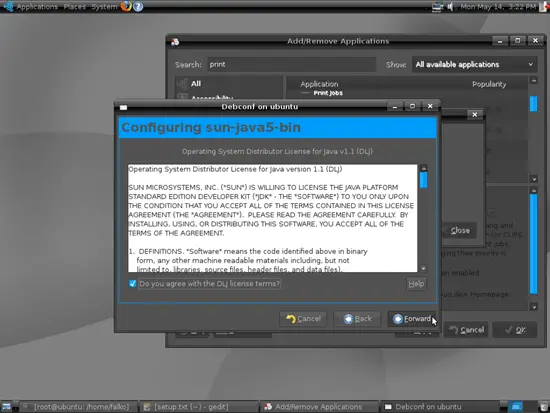Click the license text scroll down arrow

point(423,268)
